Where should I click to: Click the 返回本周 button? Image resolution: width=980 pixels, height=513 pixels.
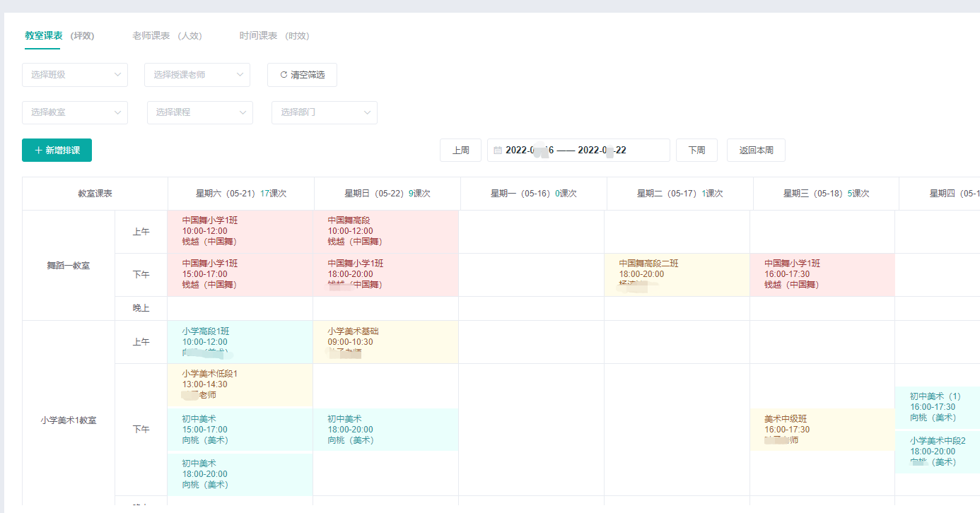[x=756, y=151]
